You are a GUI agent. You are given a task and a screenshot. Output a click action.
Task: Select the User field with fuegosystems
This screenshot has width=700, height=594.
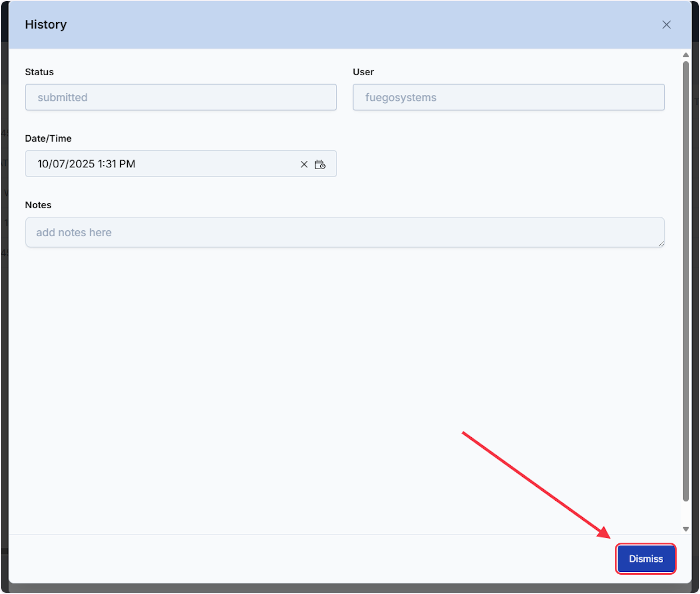click(509, 97)
